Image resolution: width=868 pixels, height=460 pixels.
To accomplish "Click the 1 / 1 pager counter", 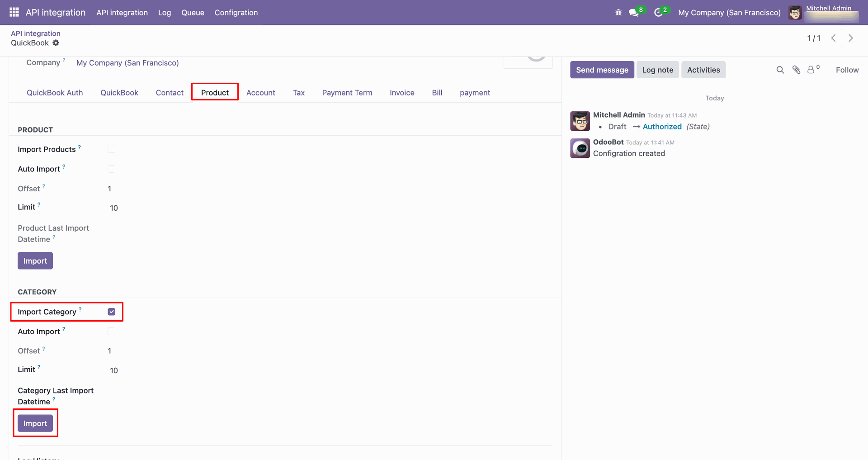I will [814, 38].
